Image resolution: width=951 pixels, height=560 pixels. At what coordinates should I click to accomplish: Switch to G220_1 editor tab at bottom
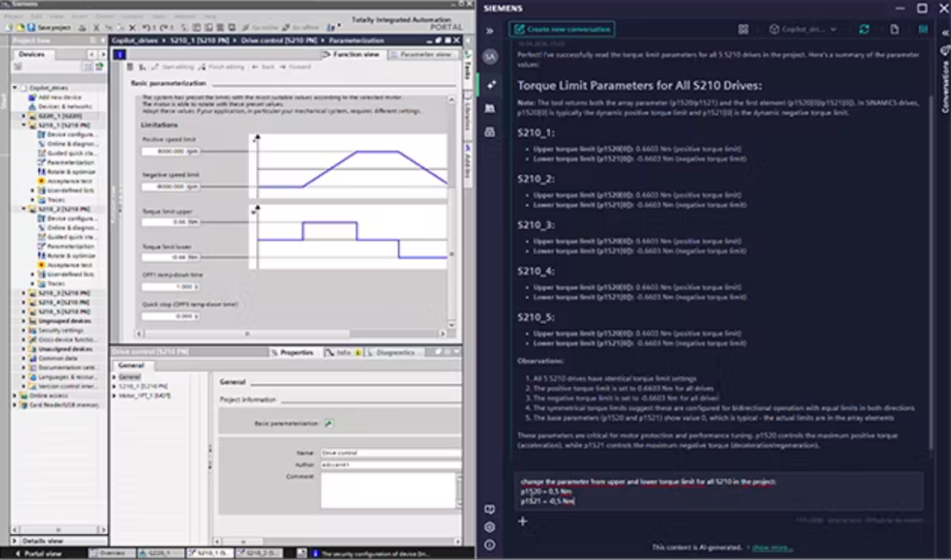159,553
